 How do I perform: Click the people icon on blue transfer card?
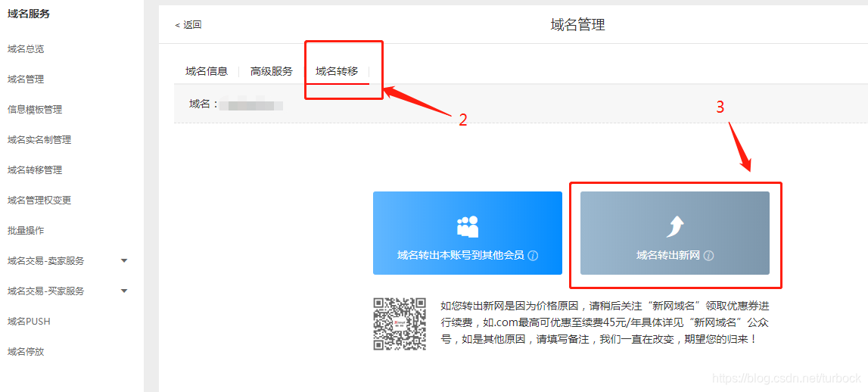[x=467, y=226]
